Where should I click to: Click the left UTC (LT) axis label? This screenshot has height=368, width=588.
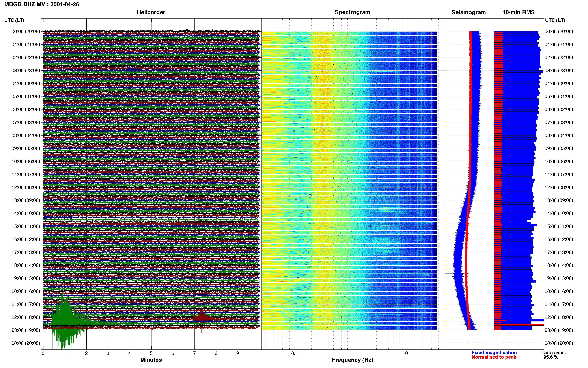pos(14,20)
